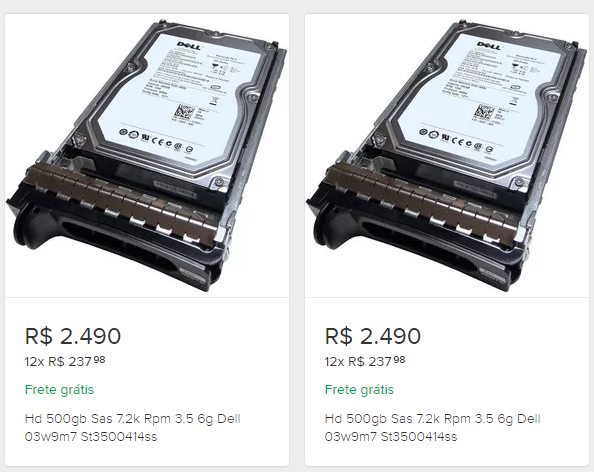
Task: Click the black caddy handle of right drive
Action: [x=414, y=246]
